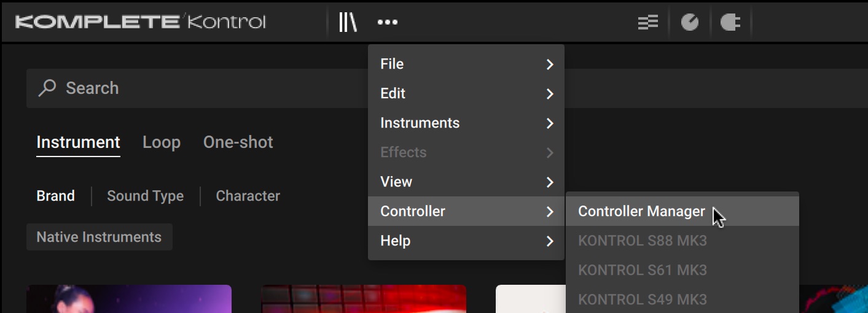Switch to the One-shot tab
Viewport: 868px width, 313px height.
[238, 142]
